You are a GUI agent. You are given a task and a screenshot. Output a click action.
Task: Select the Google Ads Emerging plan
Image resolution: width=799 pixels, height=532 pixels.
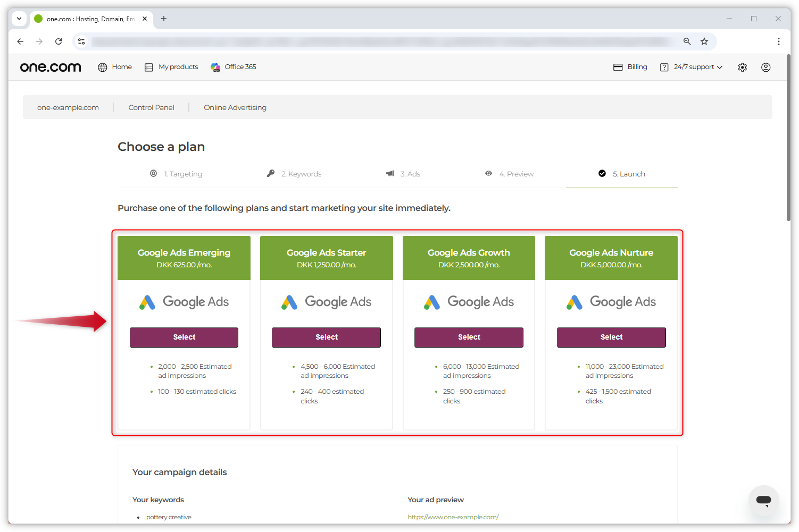(184, 337)
